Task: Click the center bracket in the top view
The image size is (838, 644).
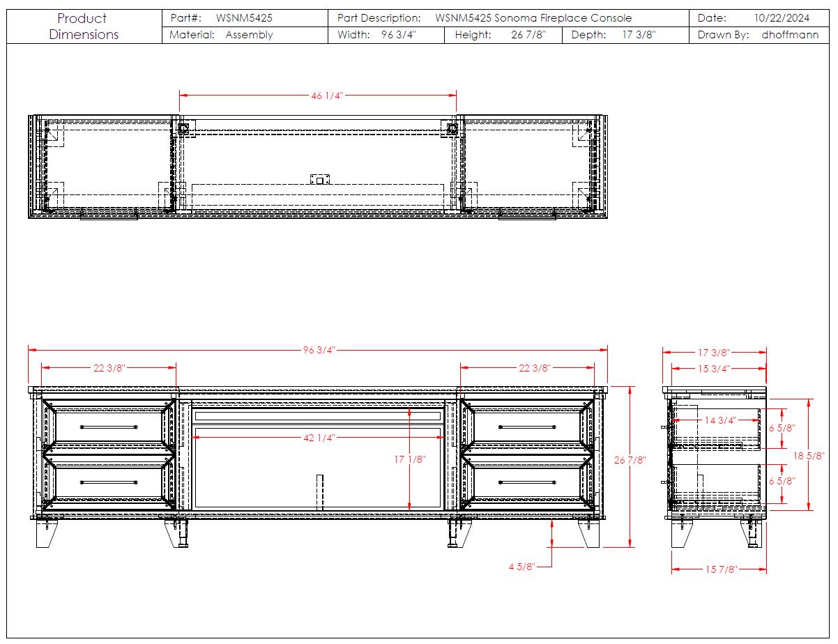Action: coord(319,179)
